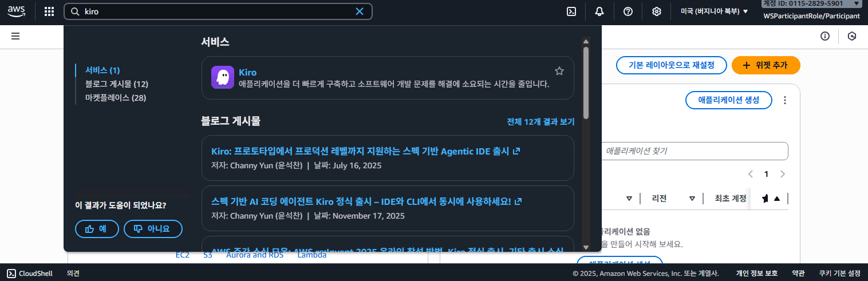868x281 pixels.
Task: Open the notifications bell
Action: [x=599, y=11]
